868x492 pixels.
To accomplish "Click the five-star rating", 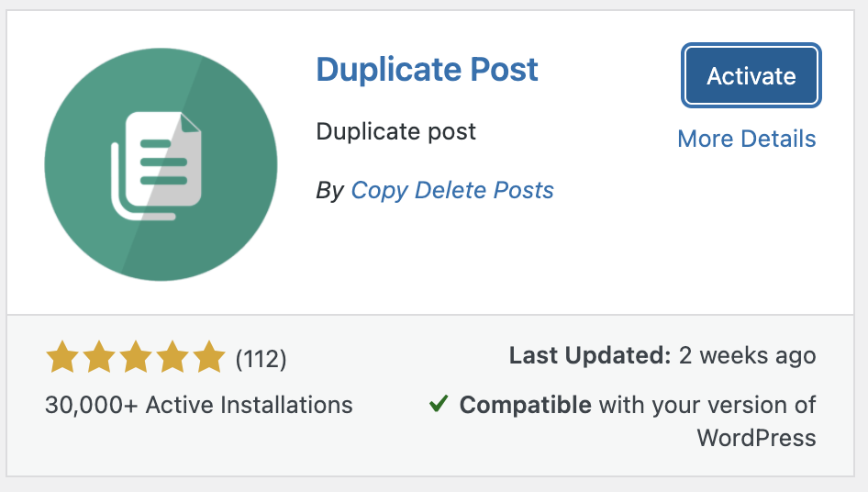I will [136, 357].
